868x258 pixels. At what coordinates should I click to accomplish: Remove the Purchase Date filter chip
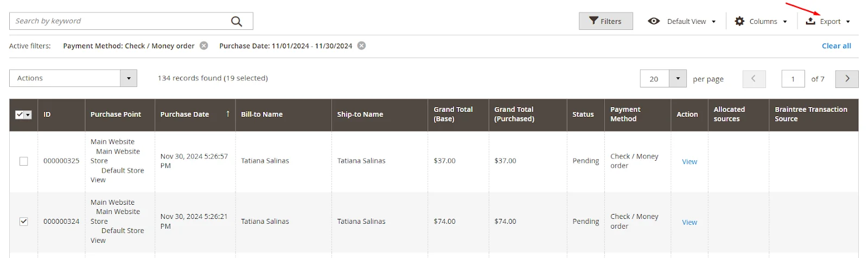tap(361, 46)
